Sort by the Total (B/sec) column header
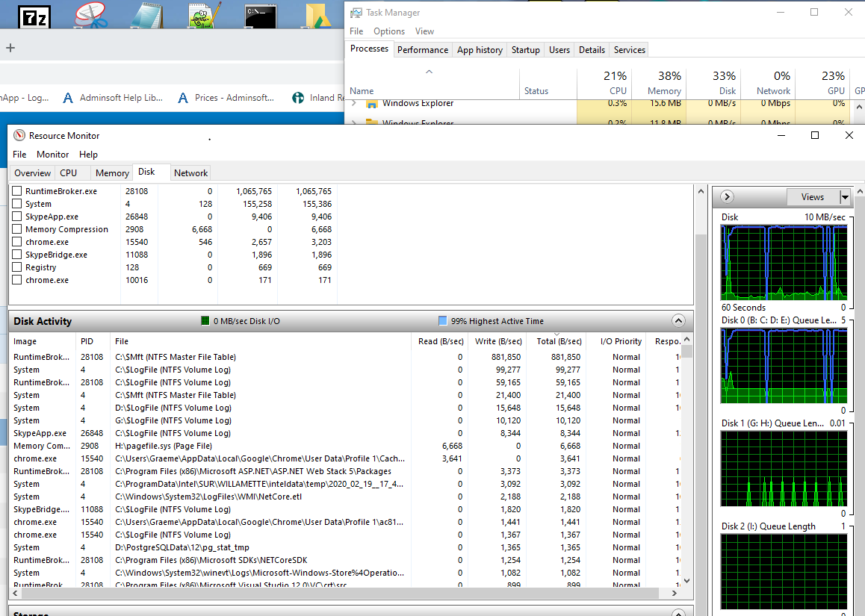 tap(558, 341)
